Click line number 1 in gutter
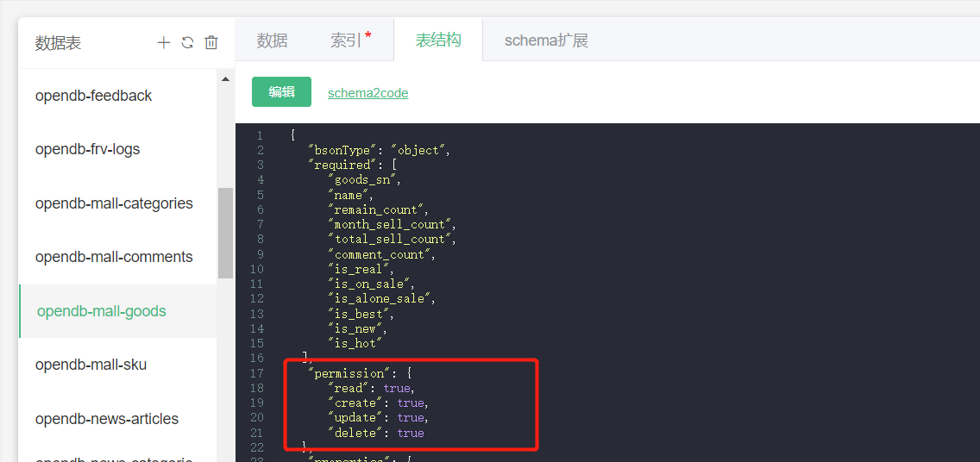This screenshot has height=462, width=980. (x=260, y=135)
